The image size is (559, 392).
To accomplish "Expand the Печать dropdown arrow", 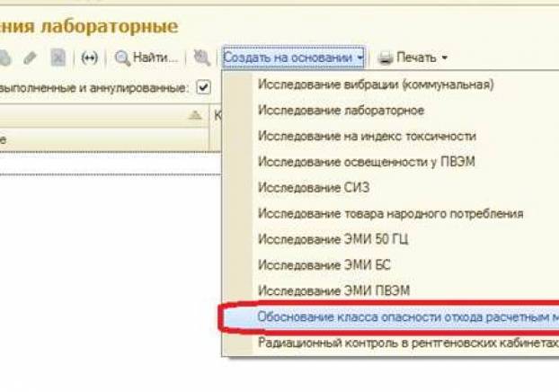I will pos(445,58).
